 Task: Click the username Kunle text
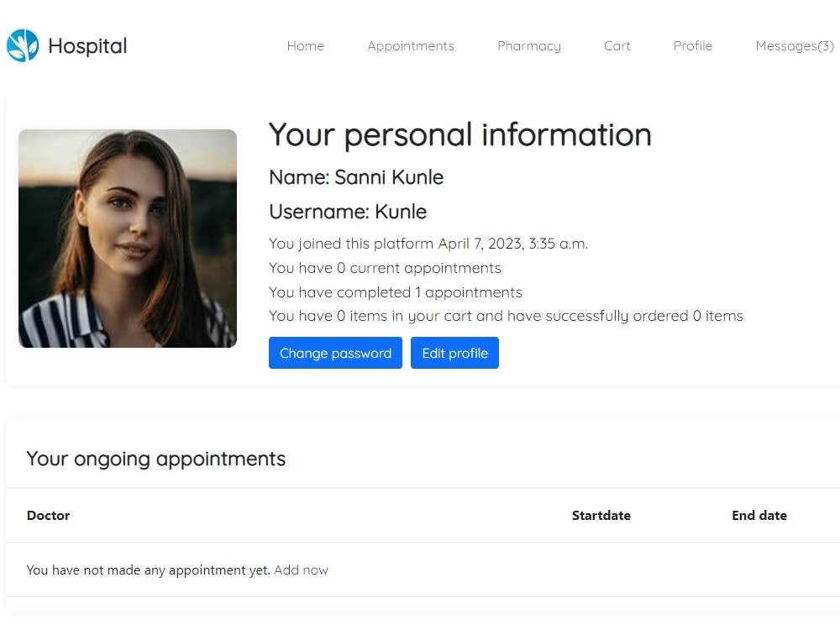coord(348,212)
